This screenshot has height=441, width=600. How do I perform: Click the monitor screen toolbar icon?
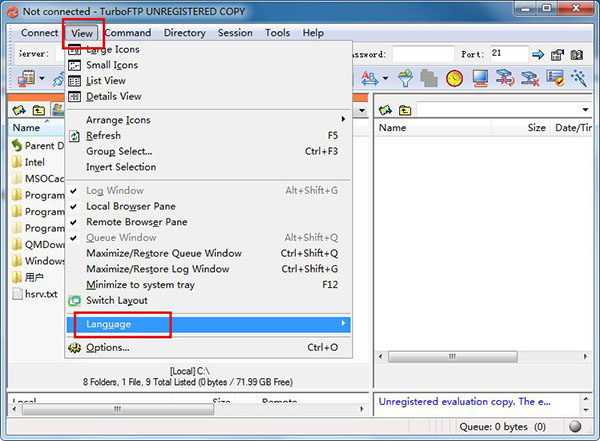pos(480,78)
